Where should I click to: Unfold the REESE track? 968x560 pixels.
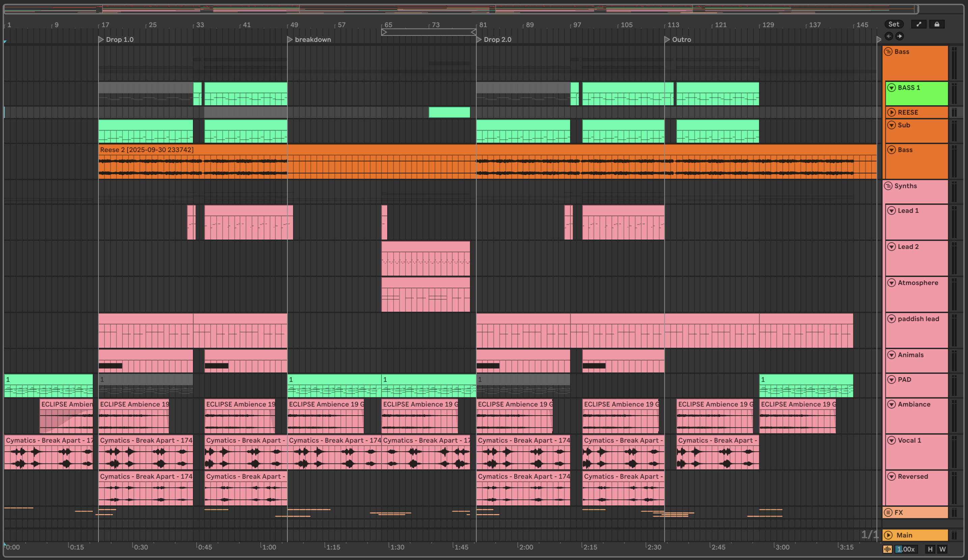[891, 113]
